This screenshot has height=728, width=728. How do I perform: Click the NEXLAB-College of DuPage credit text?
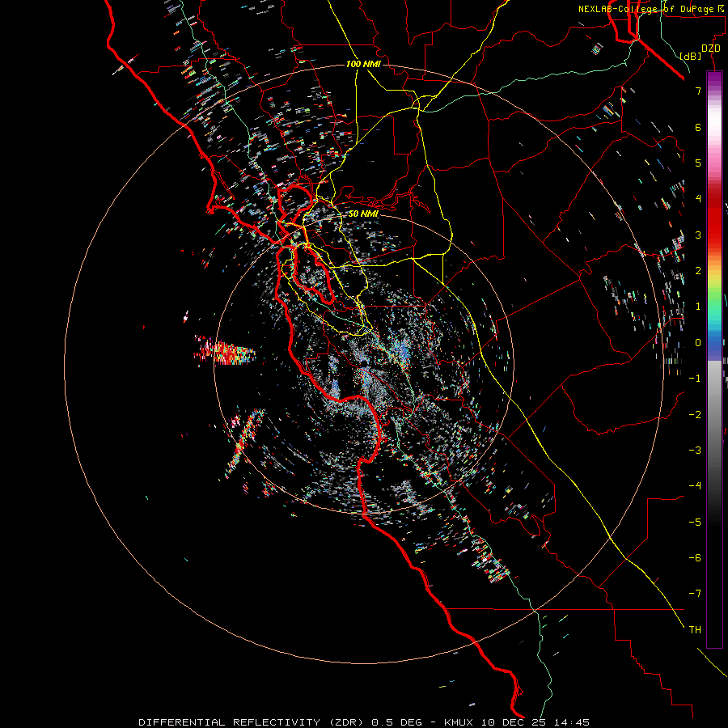[651, 9]
